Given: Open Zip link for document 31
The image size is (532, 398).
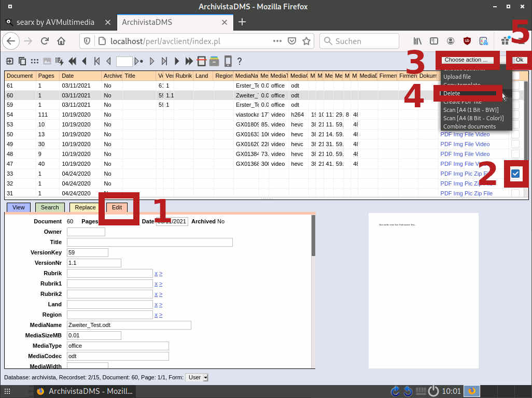Looking at the screenshot, I should pyautogui.click(x=478, y=193).
